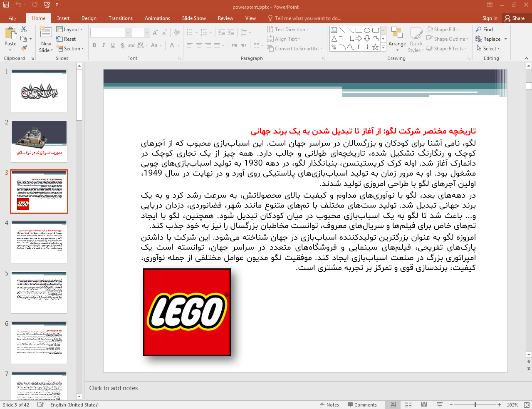Open the File menu
Image resolution: width=532 pixels, height=409 pixels.
point(12,18)
